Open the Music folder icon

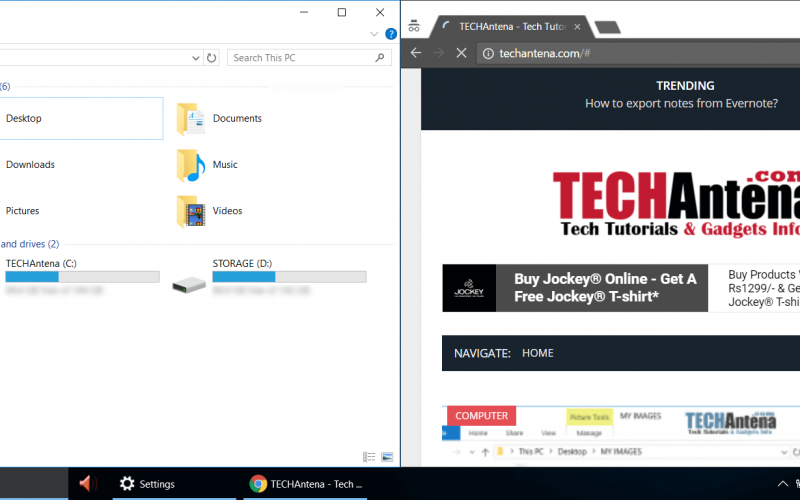click(191, 165)
